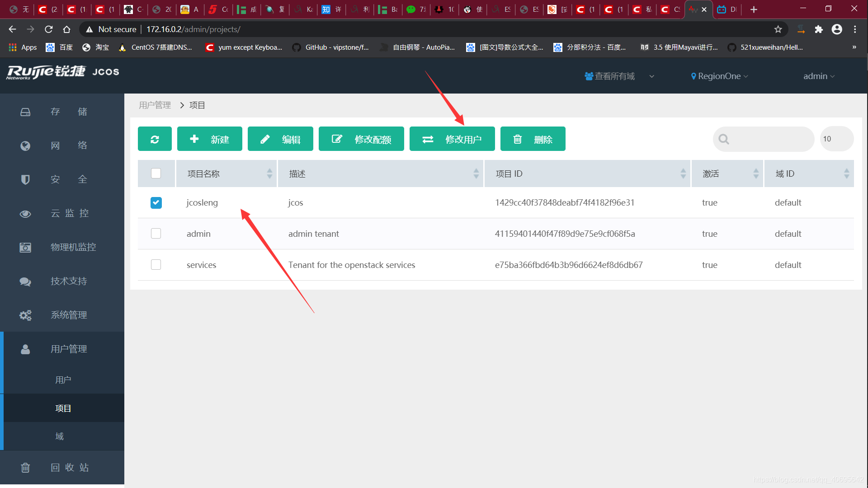This screenshot has width=868, height=488.
Task: Open the page size selector showing 10
Action: (x=836, y=139)
